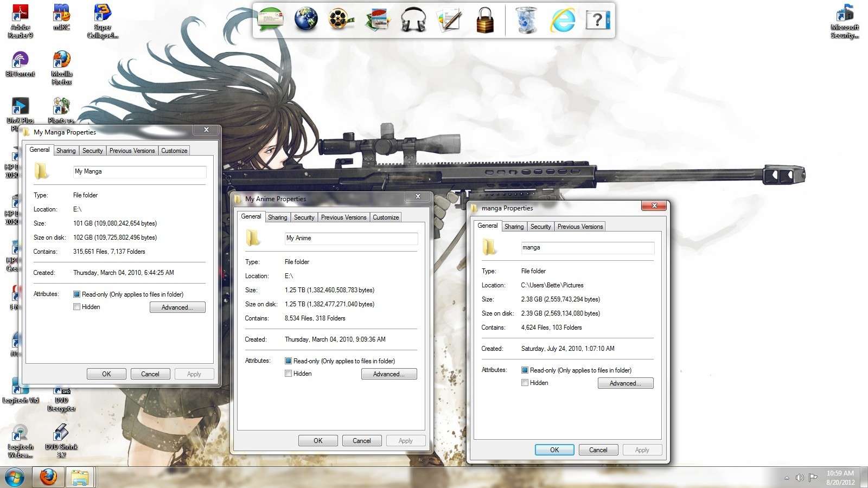Select the mIRC desktop shortcut

point(61,17)
